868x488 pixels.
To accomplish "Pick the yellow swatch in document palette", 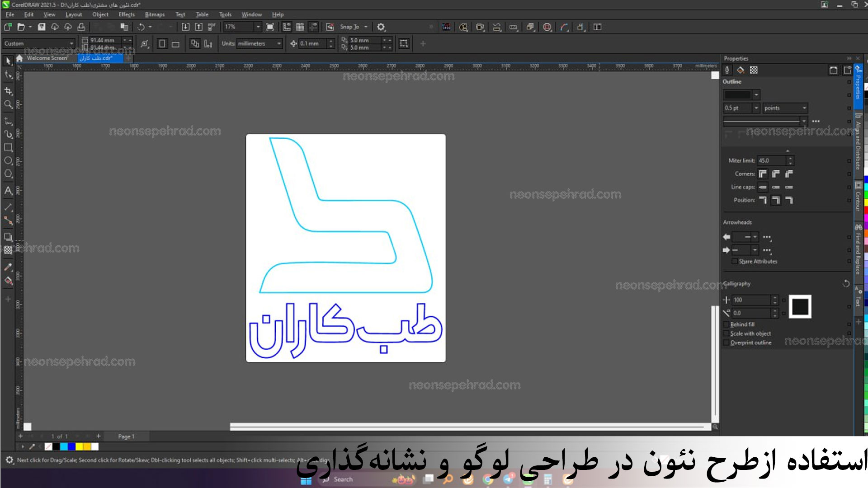I will (79, 447).
